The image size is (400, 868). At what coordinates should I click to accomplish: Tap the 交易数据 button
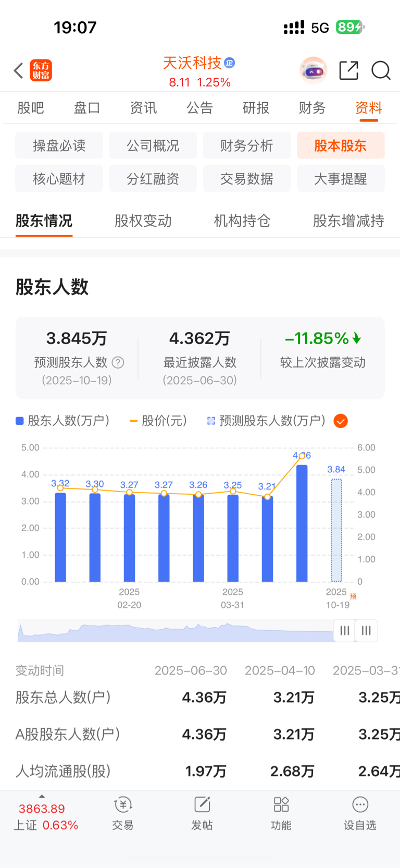(247, 179)
